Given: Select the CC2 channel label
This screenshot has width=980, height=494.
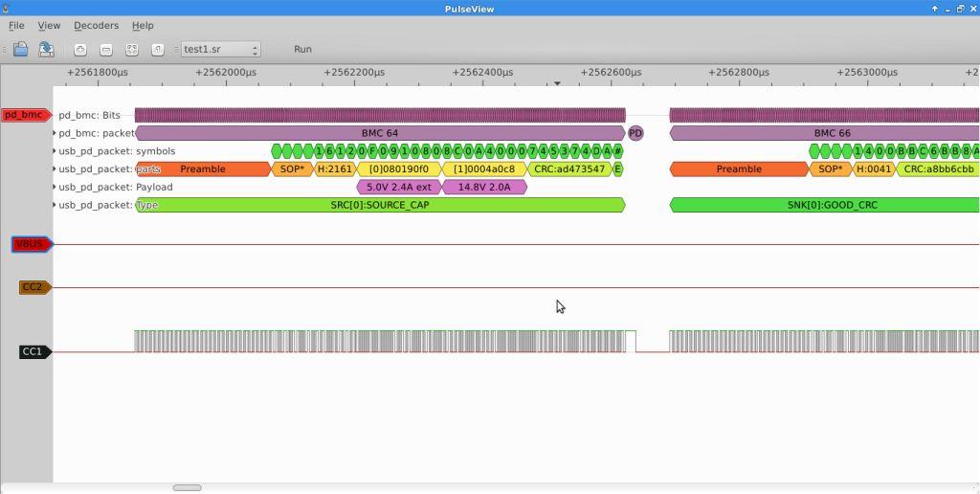Looking at the screenshot, I should click(x=33, y=287).
